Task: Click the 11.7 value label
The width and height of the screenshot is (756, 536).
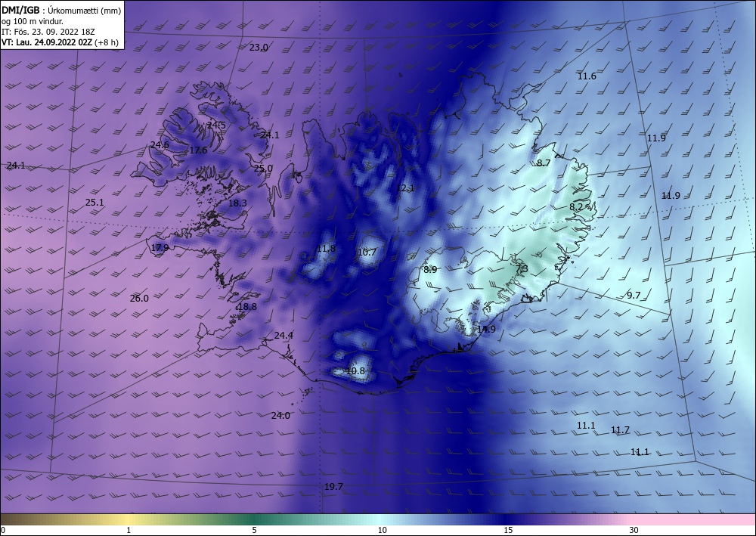Action: (620, 430)
